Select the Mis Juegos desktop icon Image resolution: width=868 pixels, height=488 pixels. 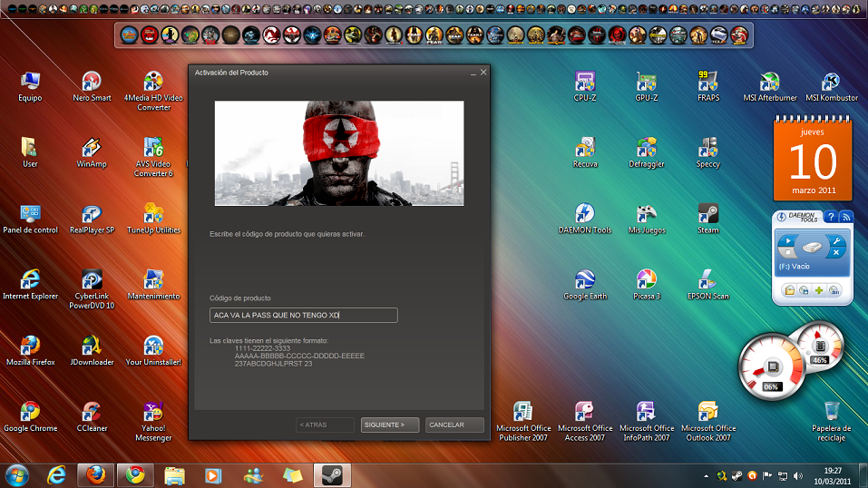pyautogui.click(x=647, y=220)
